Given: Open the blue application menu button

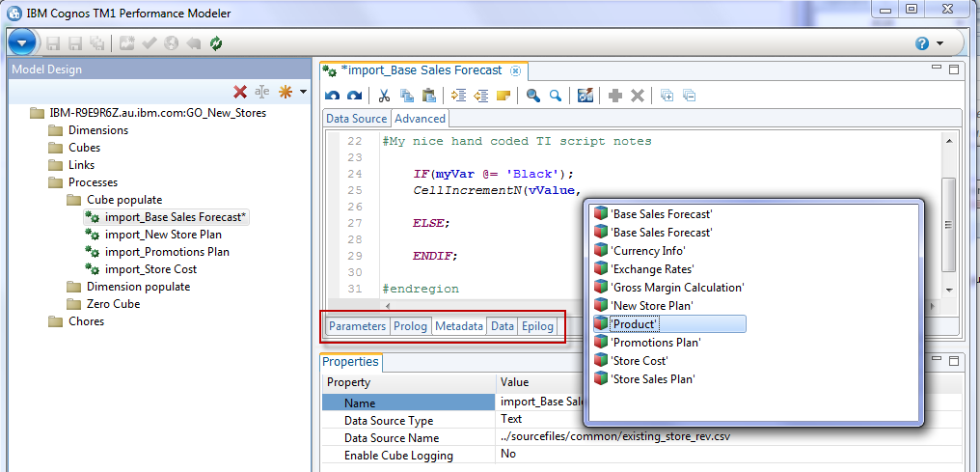Looking at the screenshot, I should click(x=22, y=43).
